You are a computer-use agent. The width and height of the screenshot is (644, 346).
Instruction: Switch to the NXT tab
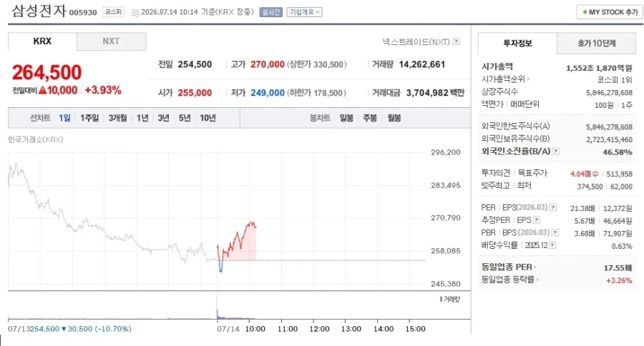coord(111,41)
